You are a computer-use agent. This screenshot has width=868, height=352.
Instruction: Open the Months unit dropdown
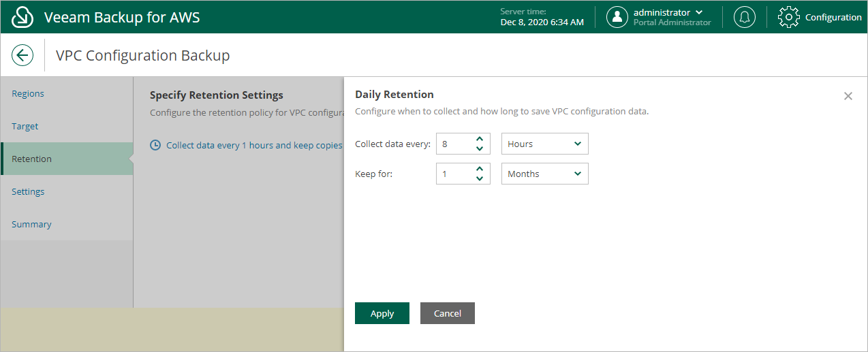coord(545,174)
